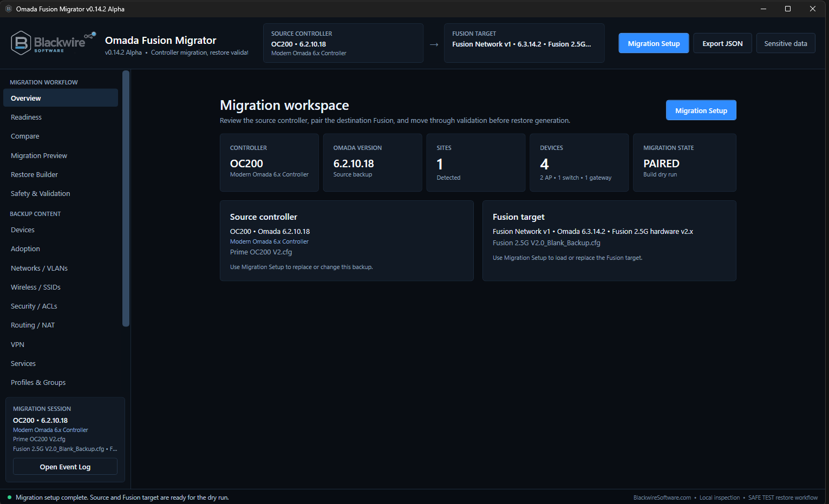
Task: Open the Routing / NAT section
Action: tap(61, 325)
